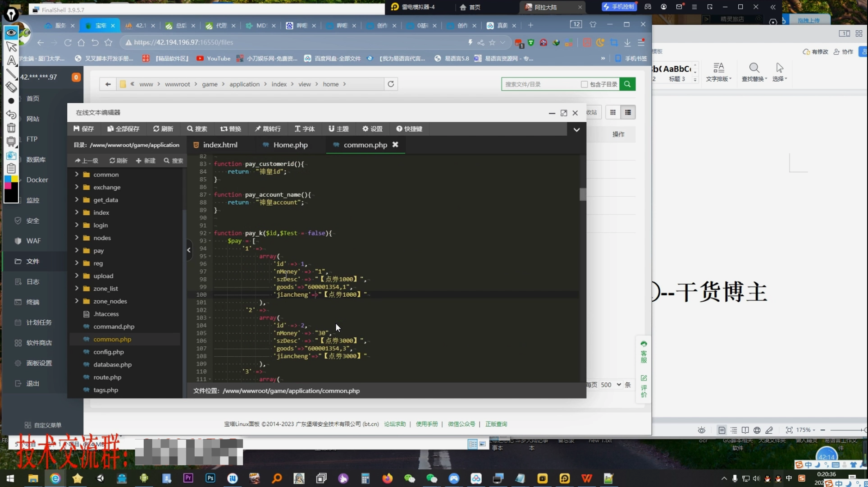Open the search tool in text editor
This screenshot has height=487, width=868.
click(197, 129)
